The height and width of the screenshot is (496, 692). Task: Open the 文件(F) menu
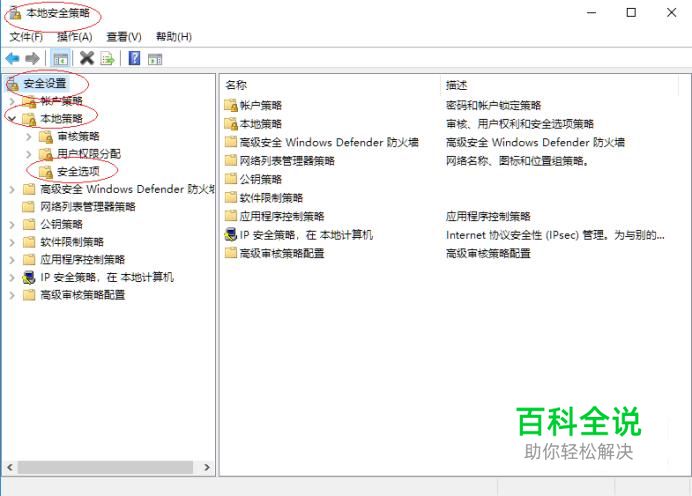tap(26, 37)
